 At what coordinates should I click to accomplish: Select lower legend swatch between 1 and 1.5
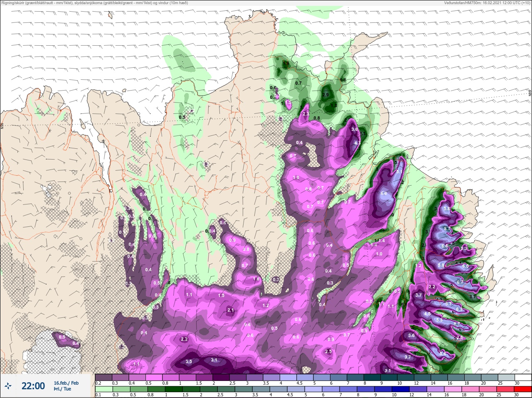[175, 389]
